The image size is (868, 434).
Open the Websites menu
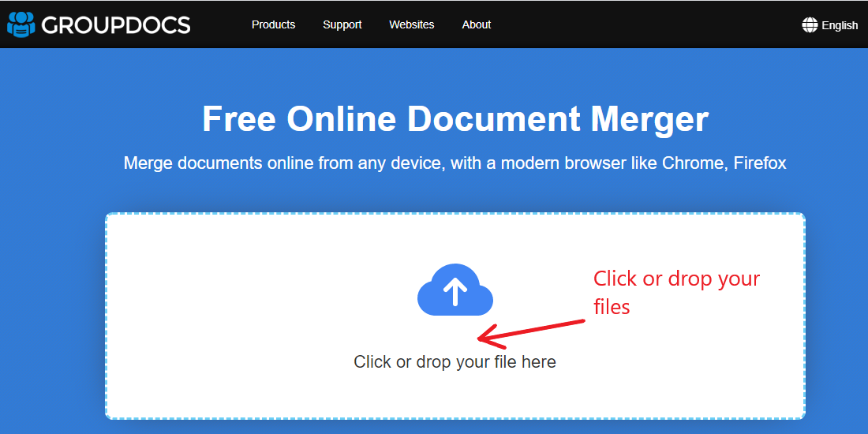click(411, 24)
